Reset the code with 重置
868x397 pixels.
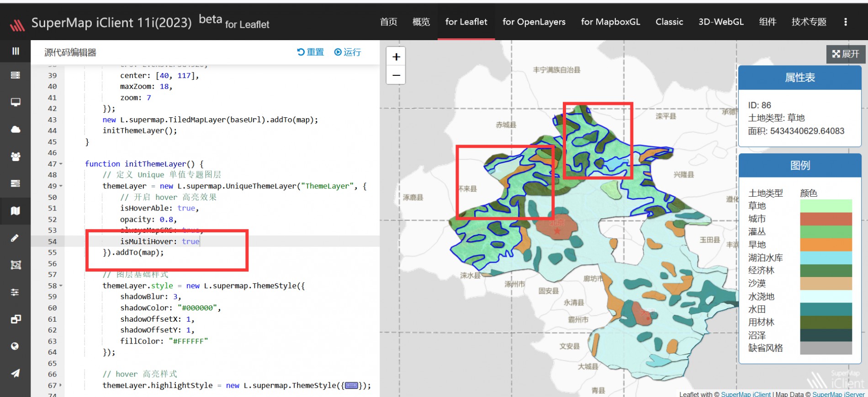tap(310, 52)
